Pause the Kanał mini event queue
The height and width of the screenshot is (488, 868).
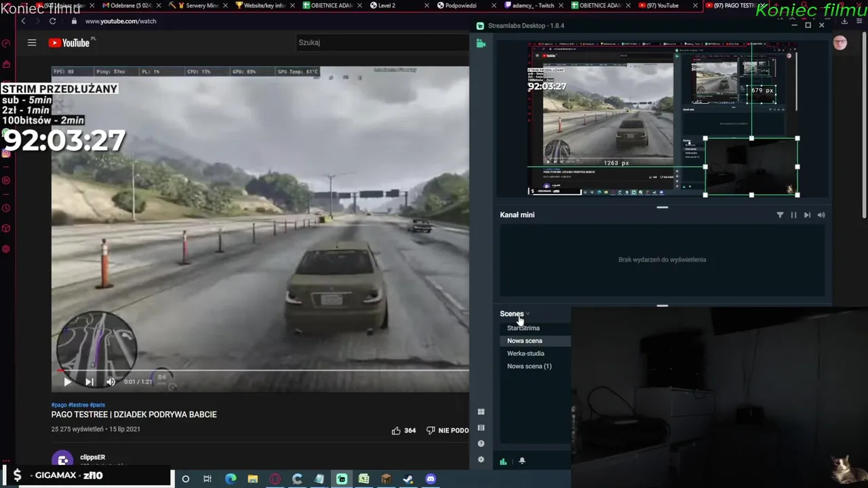point(793,215)
